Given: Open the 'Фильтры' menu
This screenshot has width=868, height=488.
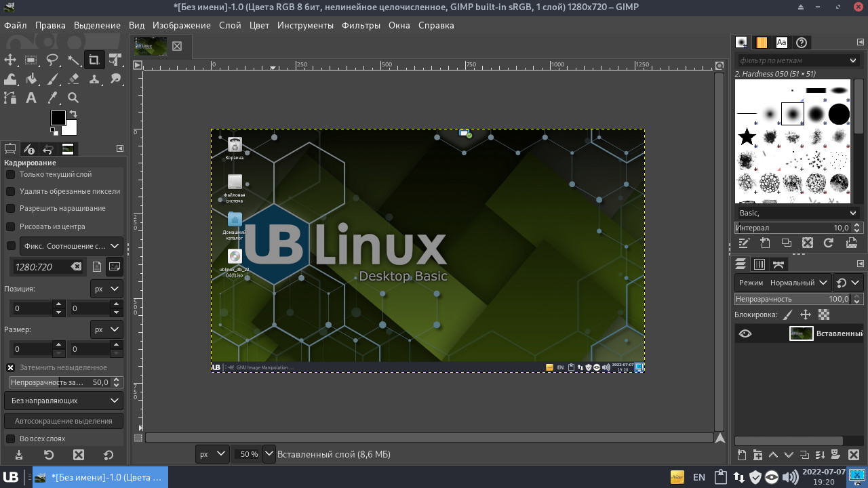Looking at the screenshot, I should pyautogui.click(x=361, y=25).
